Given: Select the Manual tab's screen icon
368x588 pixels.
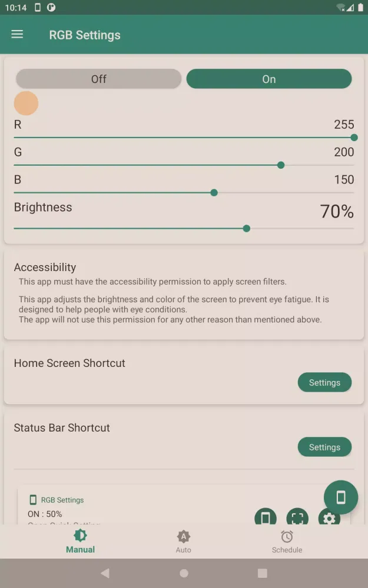Looking at the screenshot, I should coord(80,536).
